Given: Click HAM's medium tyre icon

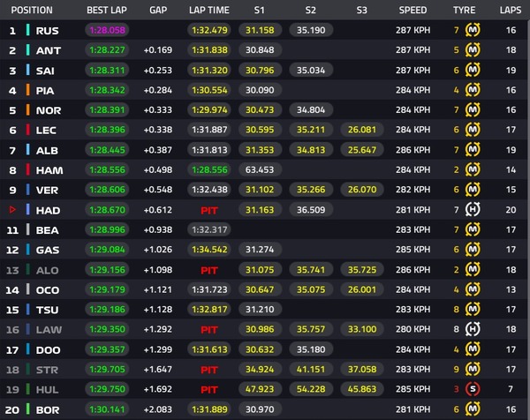Looking at the screenshot, I should point(473,169).
